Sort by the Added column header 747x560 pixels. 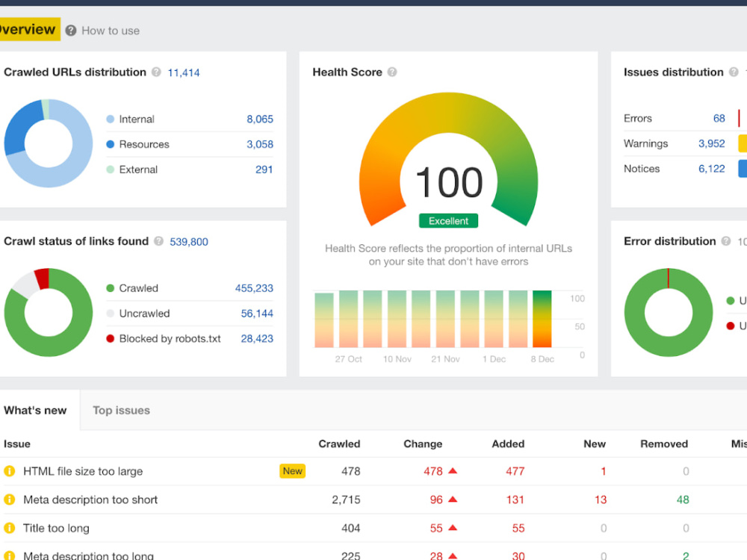[508, 444]
